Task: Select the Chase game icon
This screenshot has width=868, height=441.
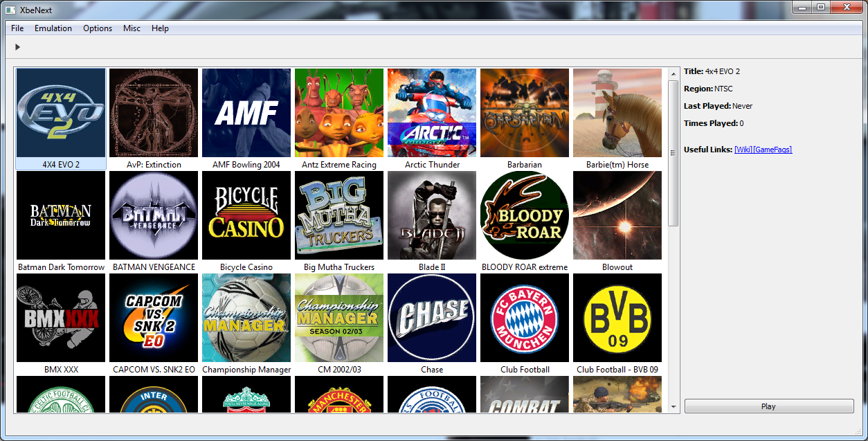Action: 432,318
